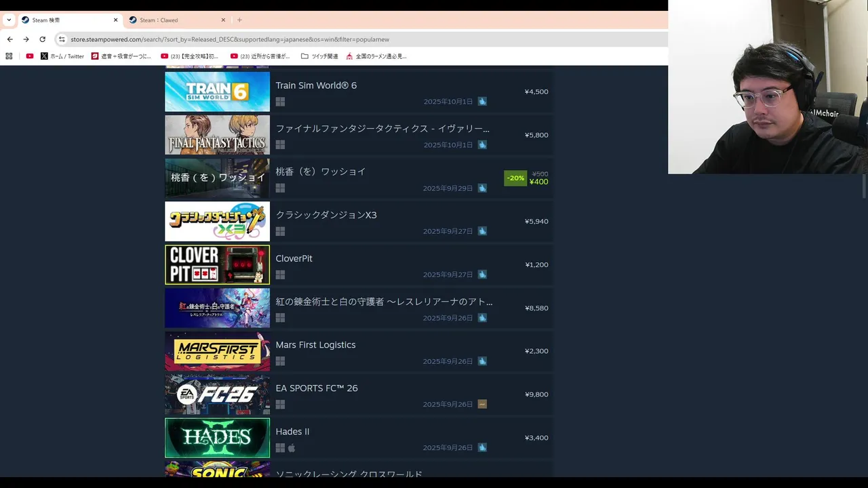868x488 pixels.
Task: Click the Windows platform icon for Hades II
Action: [280, 448]
